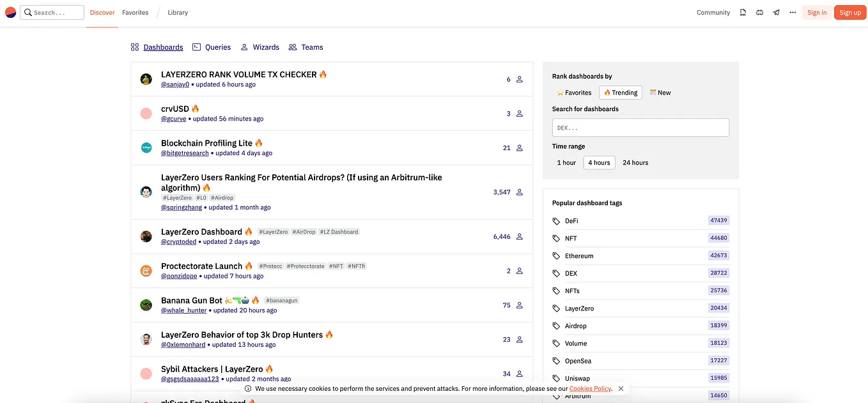
Task: Click the #NFTfi tag chip
Action: (x=357, y=266)
